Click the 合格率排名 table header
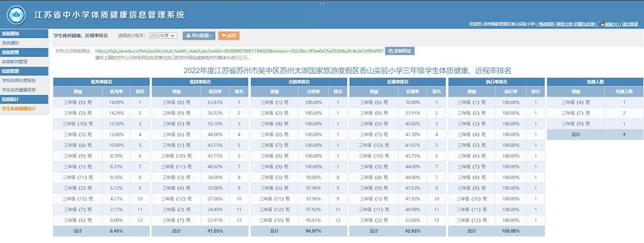Viewport: 644px width, 243px height. (299, 82)
